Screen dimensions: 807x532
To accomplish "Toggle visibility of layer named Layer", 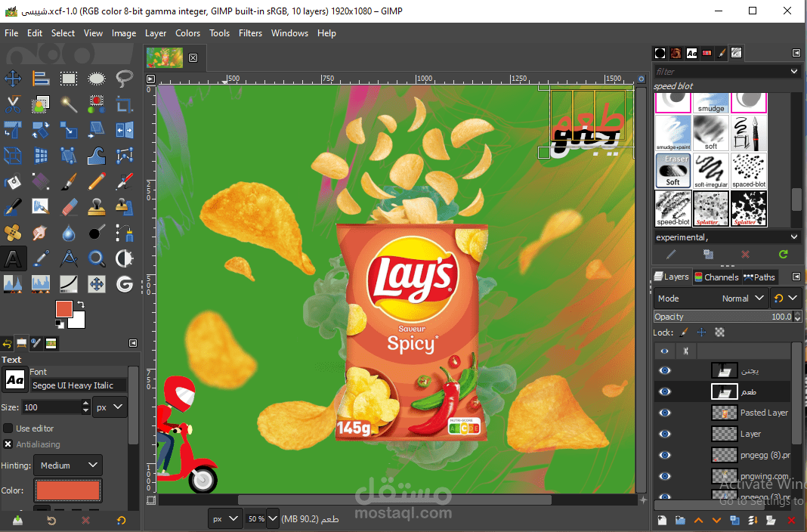I will click(665, 434).
